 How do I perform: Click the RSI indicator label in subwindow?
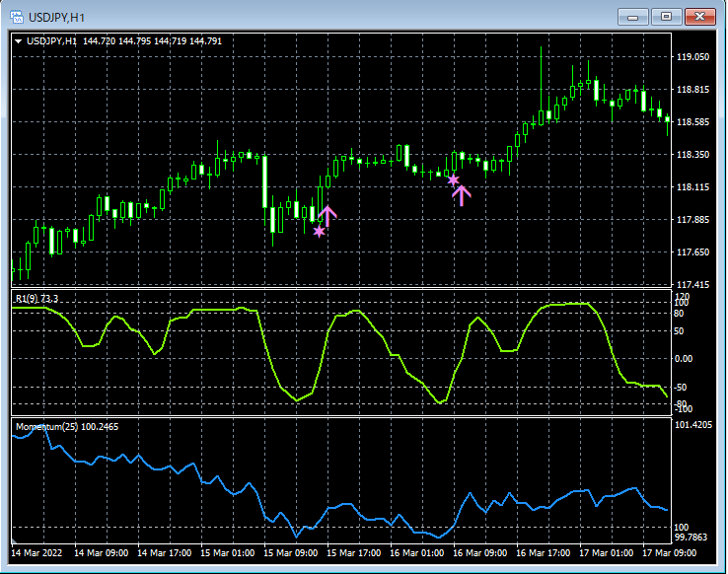tap(36, 299)
